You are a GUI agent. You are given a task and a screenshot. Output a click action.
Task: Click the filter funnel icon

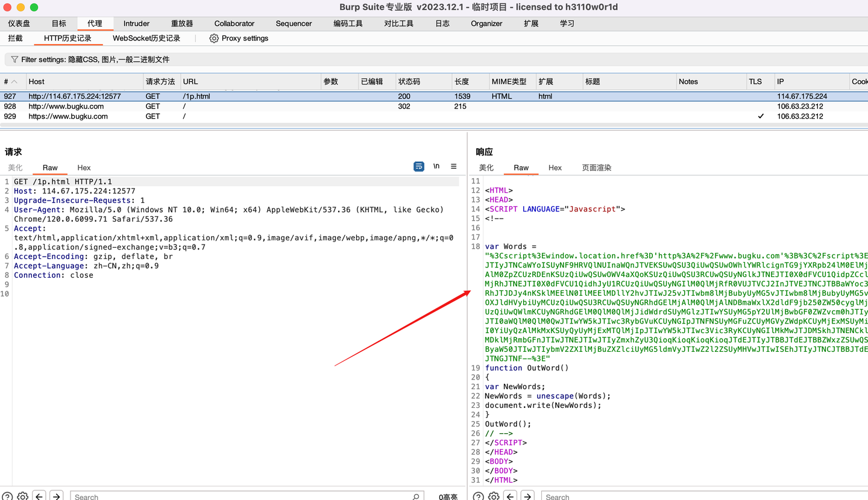point(14,60)
